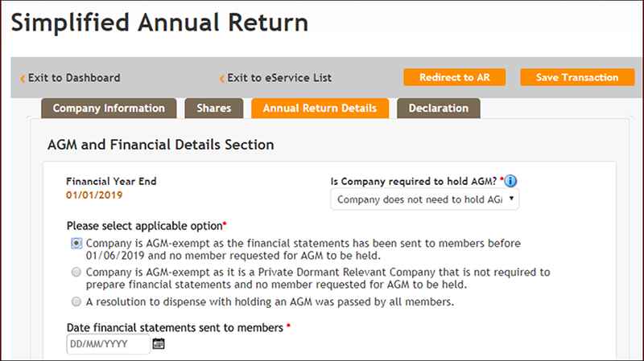Select Private Dormant Relevant Company option
Screen dimensions: 644x361
click(x=76, y=272)
